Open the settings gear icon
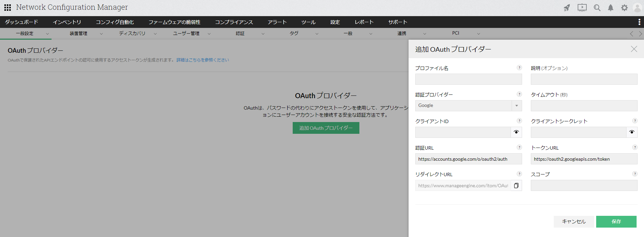This screenshot has height=237, width=644. pos(624,8)
